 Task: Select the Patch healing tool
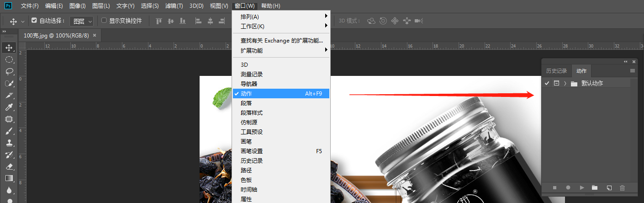click(x=9, y=119)
